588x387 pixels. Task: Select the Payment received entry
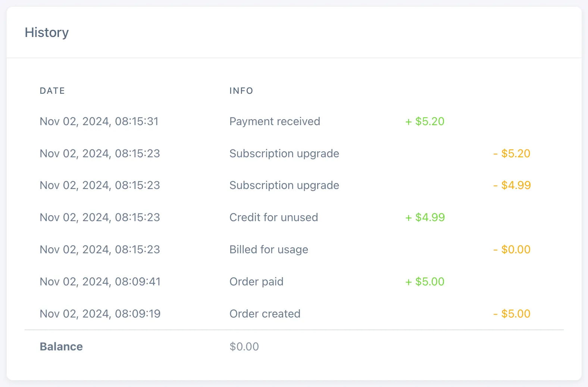point(275,121)
